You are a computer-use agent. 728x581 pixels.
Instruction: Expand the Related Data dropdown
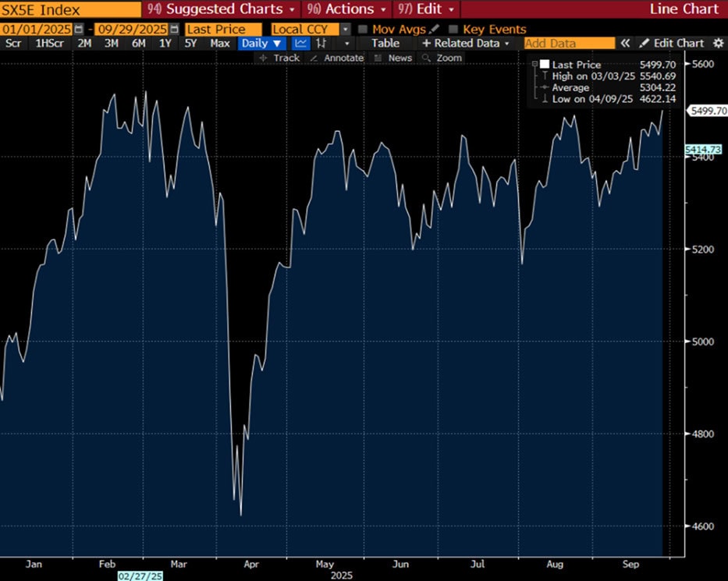coord(467,44)
